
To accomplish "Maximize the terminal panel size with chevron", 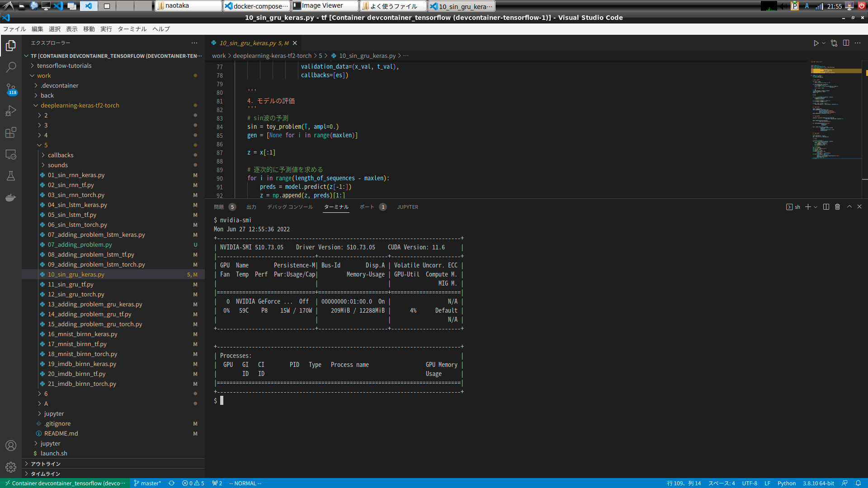I will tap(849, 207).
